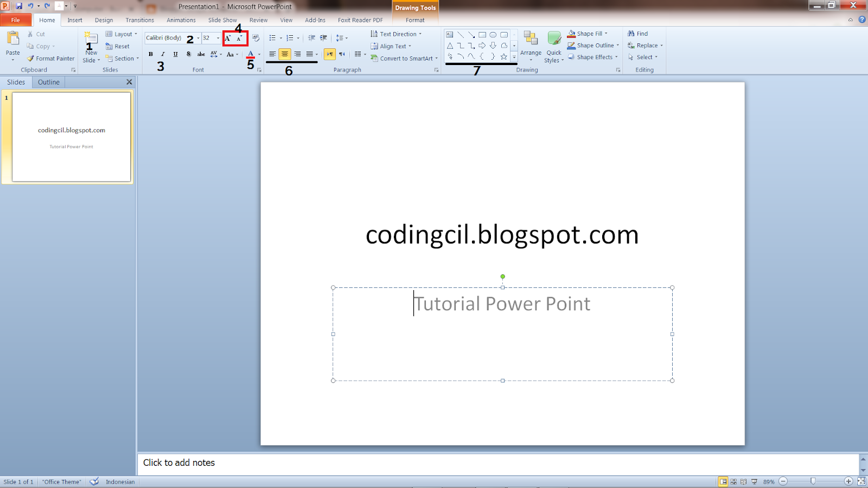Click the Increase Font Size icon
Screen dimensions: 868x488
point(228,38)
